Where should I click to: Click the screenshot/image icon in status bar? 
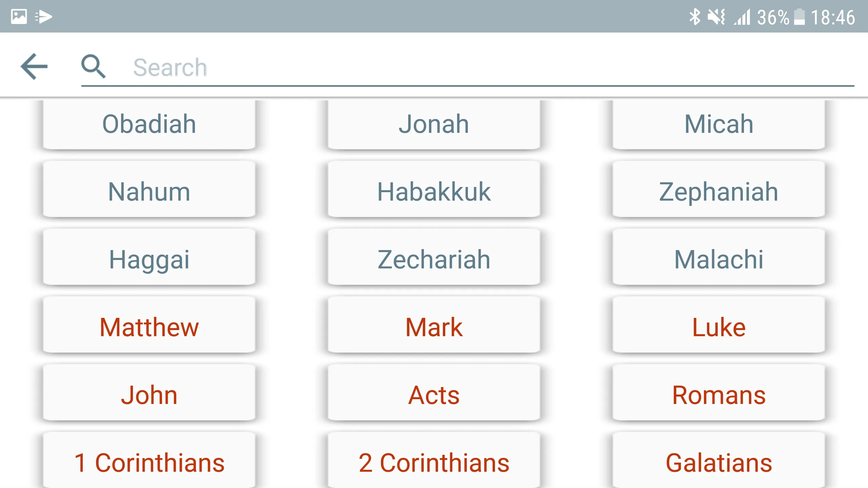[19, 16]
